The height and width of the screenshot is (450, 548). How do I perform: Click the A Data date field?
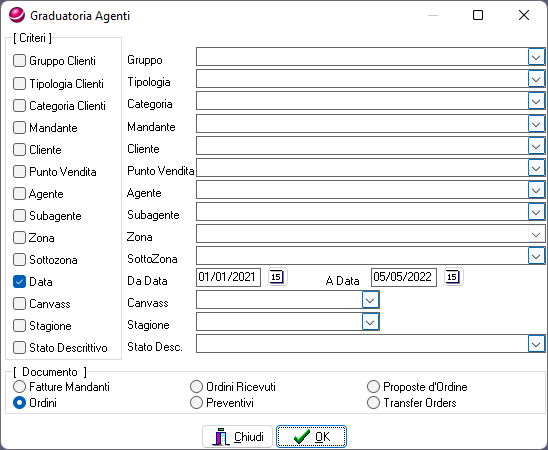404,277
